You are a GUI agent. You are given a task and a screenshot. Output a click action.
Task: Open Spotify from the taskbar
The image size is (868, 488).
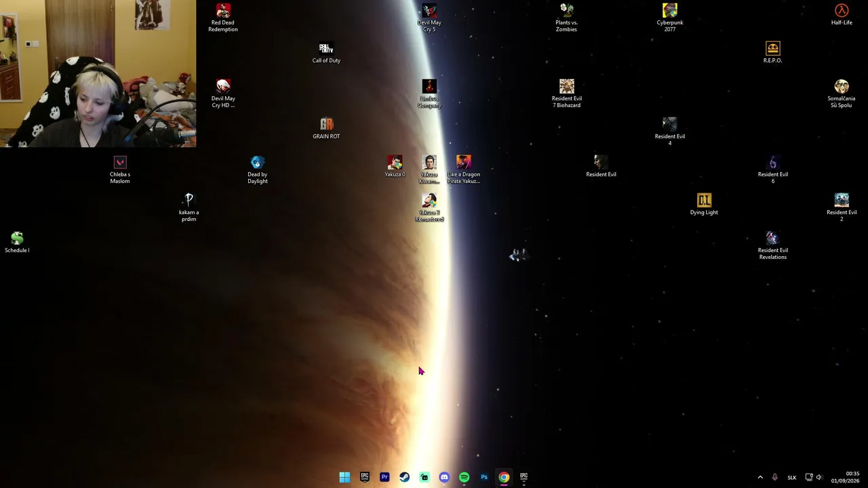click(x=464, y=477)
